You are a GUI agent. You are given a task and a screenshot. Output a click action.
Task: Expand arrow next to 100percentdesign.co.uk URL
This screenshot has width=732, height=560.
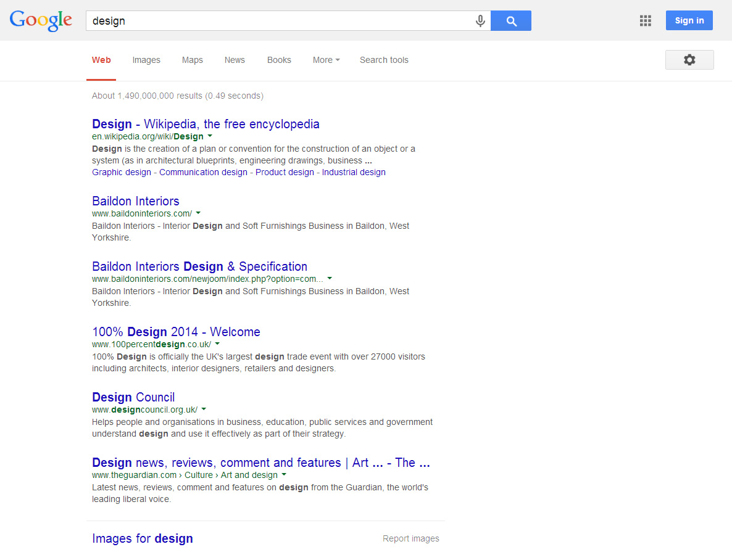(x=217, y=344)
